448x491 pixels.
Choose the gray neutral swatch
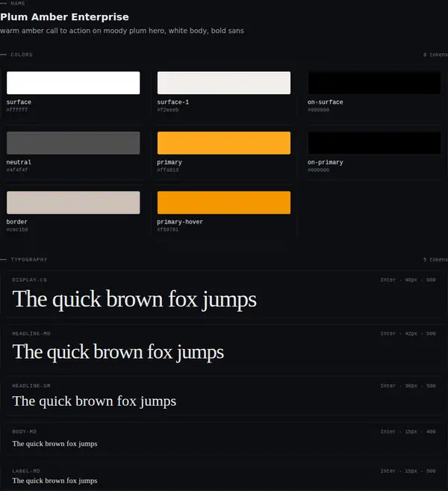tap(73, 143)
